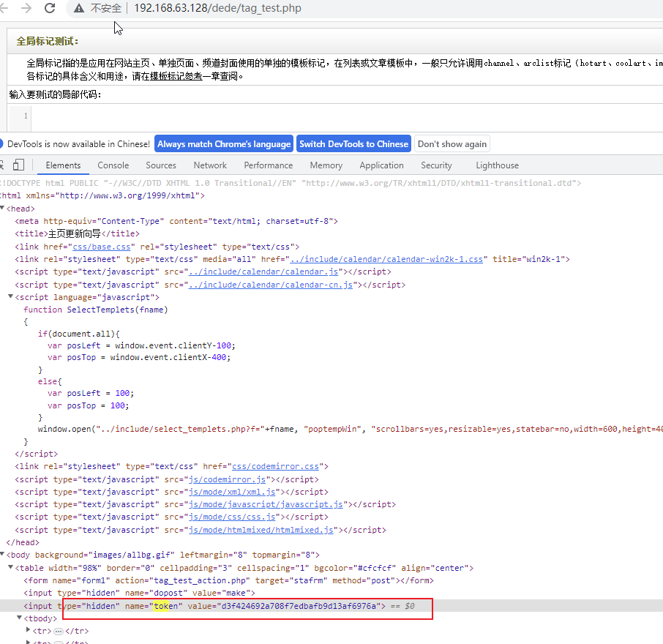The height and width of the screenshot is (644, 663).
Task: Click the token value d3f424692a708f7edbafb9d13af6976a
Action: [299, 606]
